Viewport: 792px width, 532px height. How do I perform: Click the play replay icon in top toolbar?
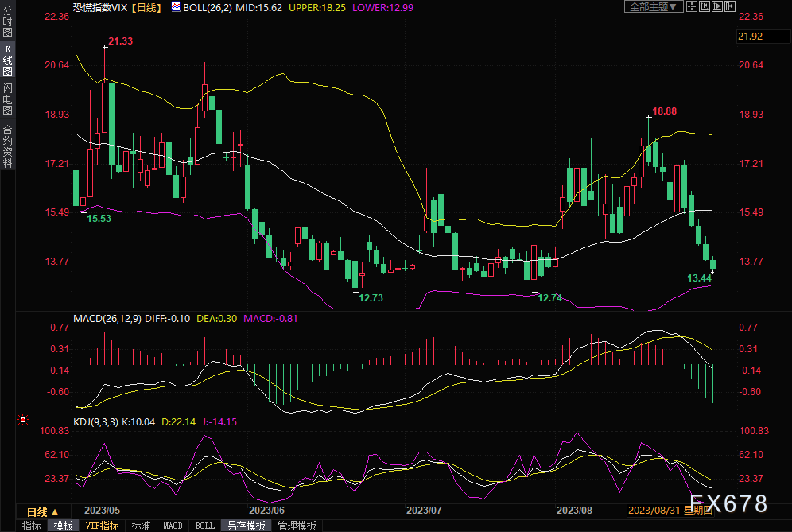click(x=718, y=6)
